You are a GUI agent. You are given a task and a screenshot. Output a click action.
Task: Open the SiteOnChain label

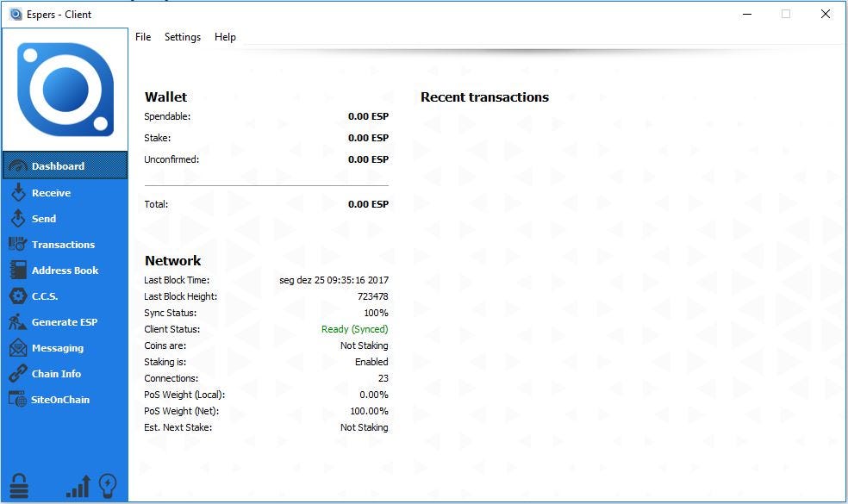click(60, 400)
